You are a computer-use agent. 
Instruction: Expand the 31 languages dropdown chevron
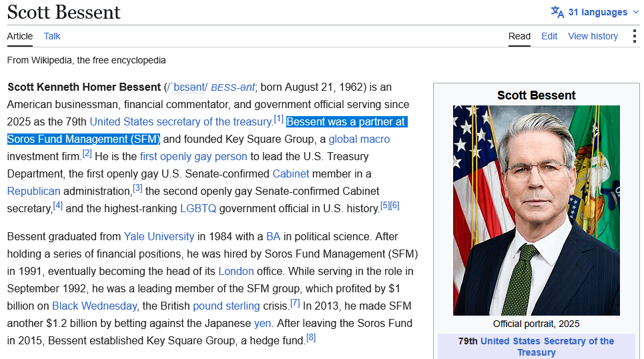[636, 12]
